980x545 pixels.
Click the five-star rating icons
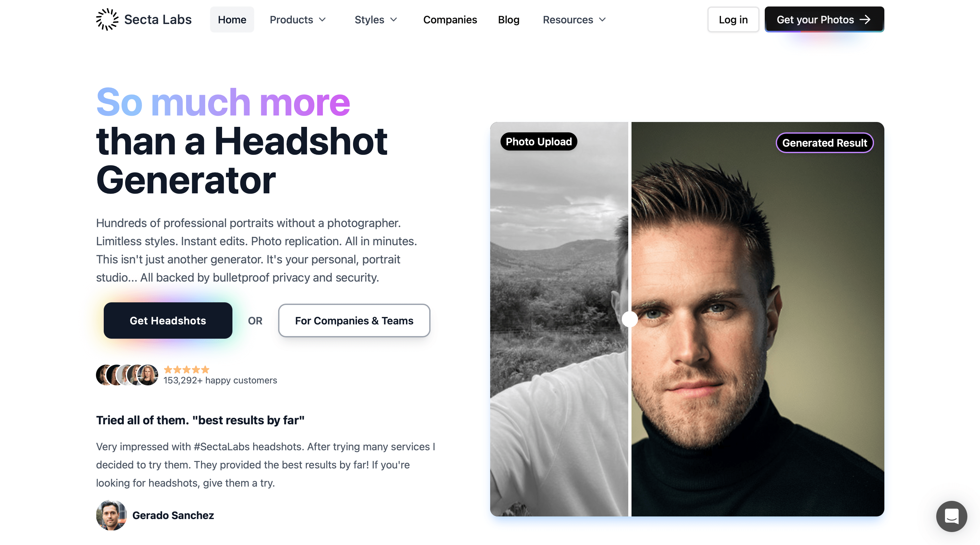[186, 369]
